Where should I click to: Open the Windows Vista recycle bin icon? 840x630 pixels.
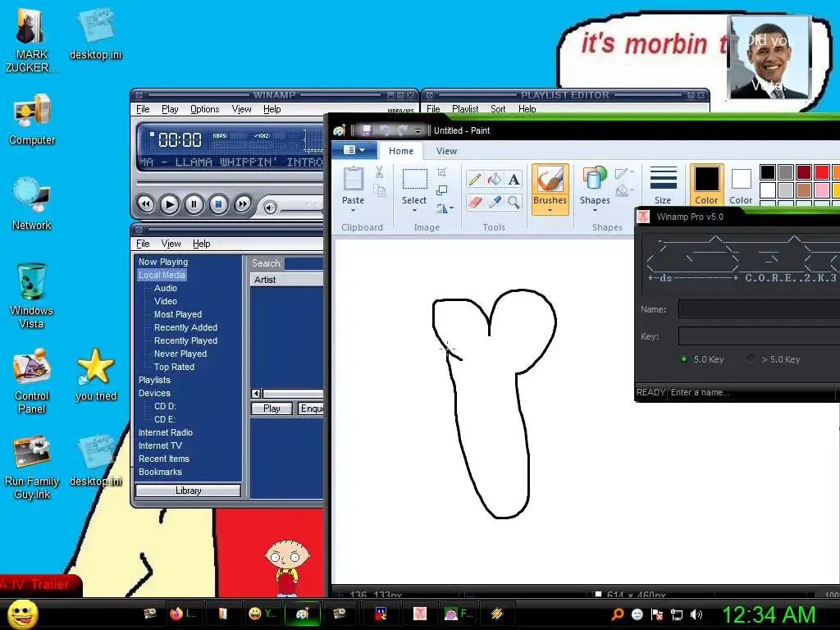(x=32, y=295)
